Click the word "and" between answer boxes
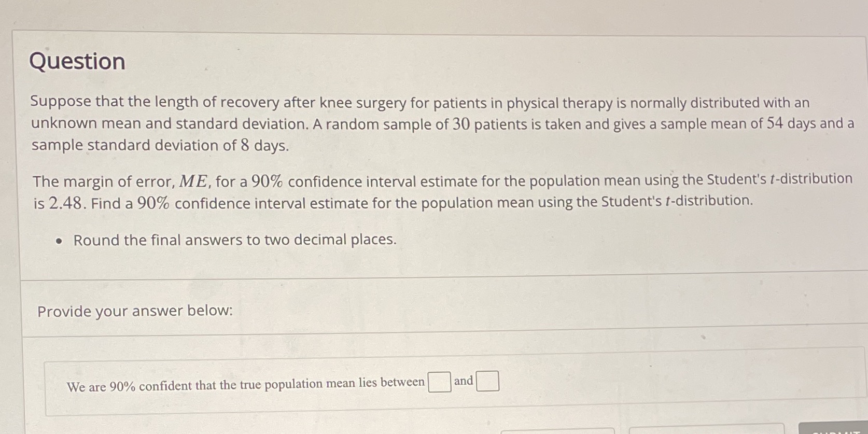Viewport: 868px width, 434px height. [464, 381]
